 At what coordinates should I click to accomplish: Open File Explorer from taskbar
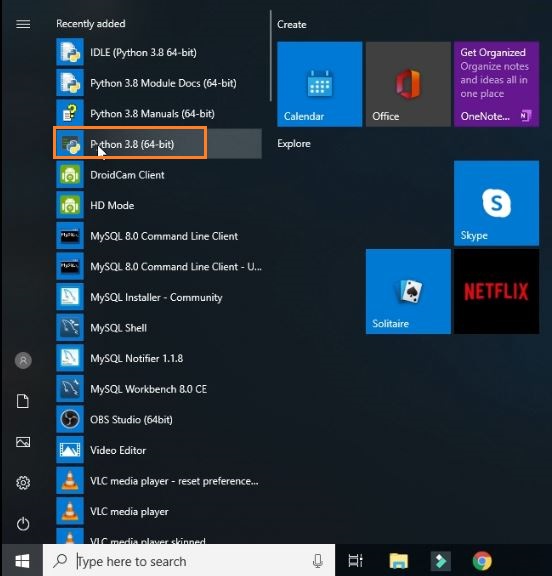398,561
